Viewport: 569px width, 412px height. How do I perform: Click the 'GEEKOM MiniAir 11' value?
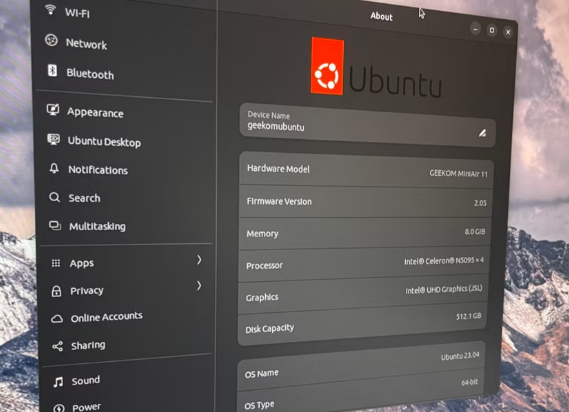pos(458,174)
